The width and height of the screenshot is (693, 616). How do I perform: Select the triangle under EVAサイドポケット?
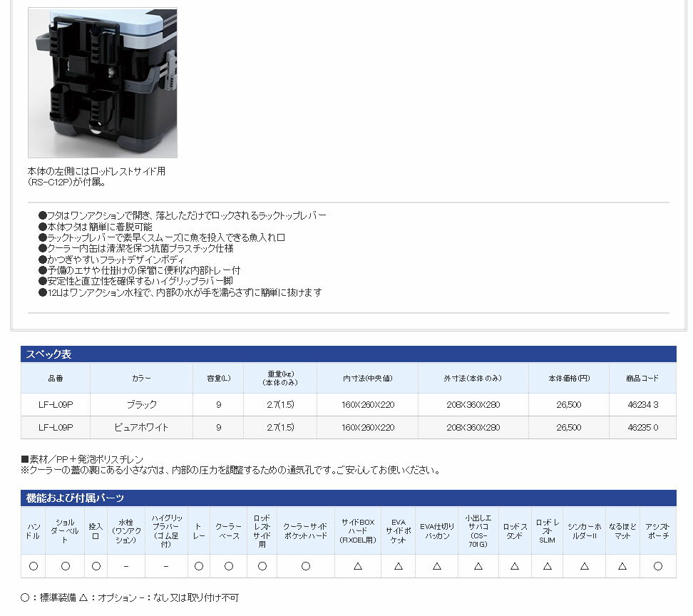397,566
